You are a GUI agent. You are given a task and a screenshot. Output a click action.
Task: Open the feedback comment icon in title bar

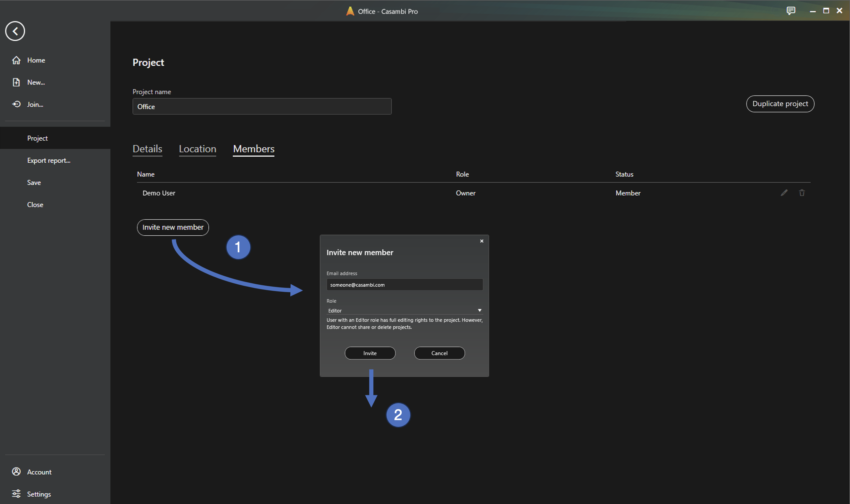point(791,11)
